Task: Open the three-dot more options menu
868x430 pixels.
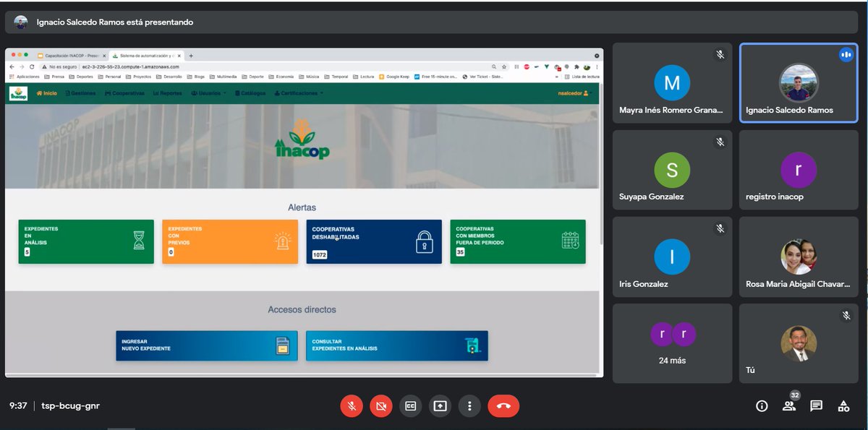Action: [x=469, y=406]
